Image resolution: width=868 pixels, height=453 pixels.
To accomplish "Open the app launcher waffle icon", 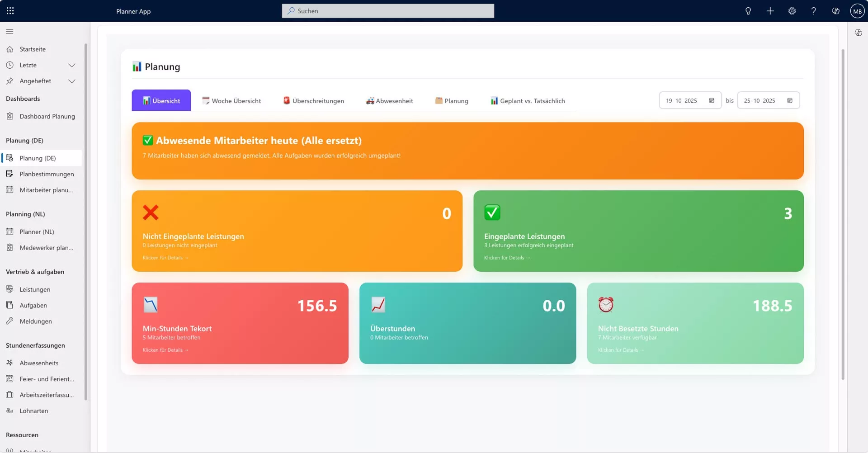I will point(10,11).
